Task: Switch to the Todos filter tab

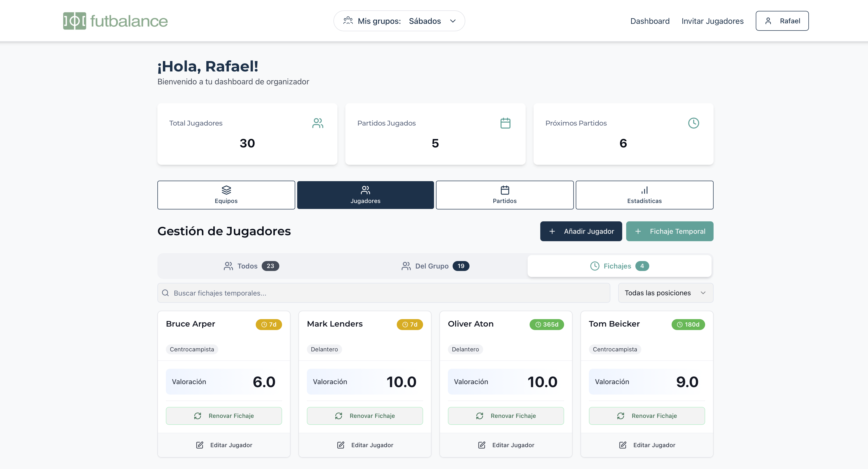Action: click(x=251, y=266)
